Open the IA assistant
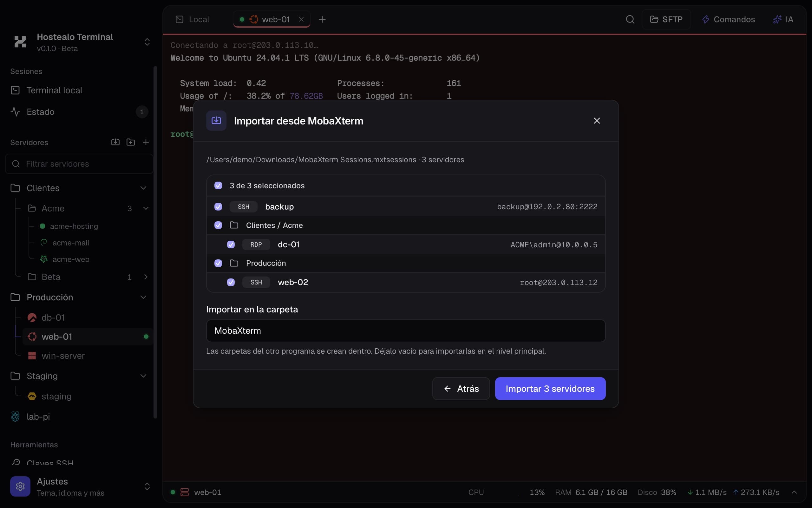812x508 pixels. pyautogui.click(x=783, y=19)
